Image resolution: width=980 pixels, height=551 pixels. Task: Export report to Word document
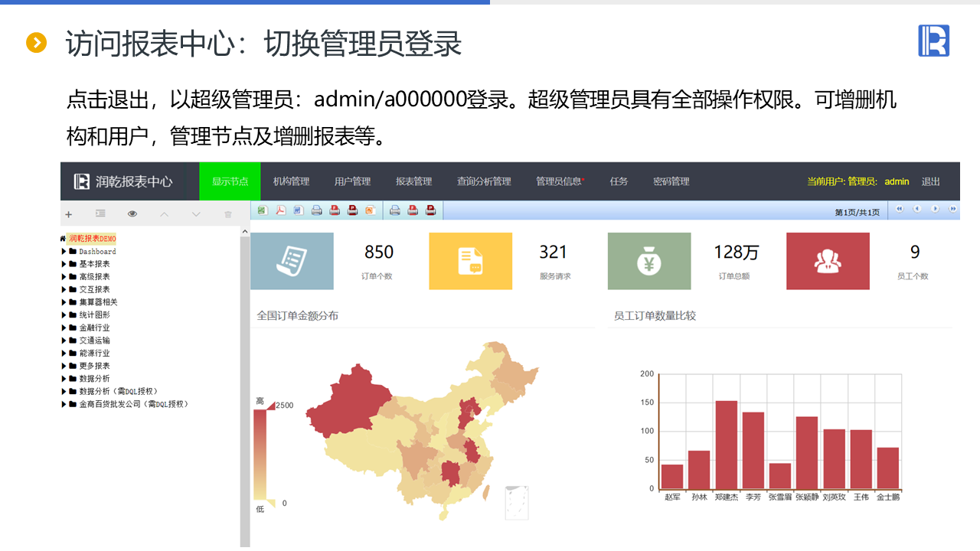[x=299, y=210]
